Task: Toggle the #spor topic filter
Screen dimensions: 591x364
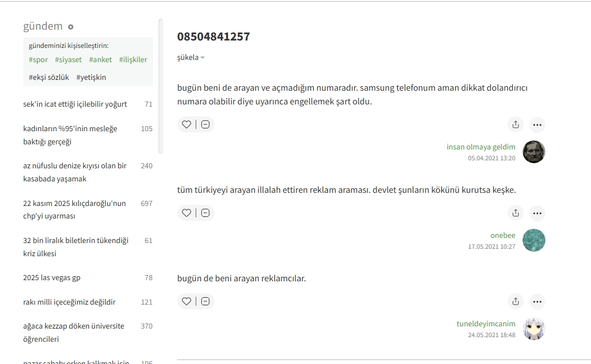Action: pos(38,59)
